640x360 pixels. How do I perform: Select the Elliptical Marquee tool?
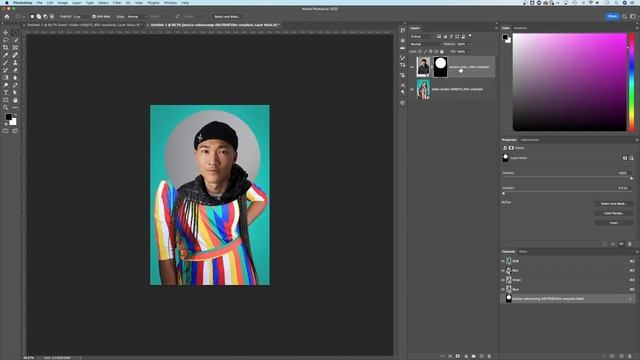pos(15,33)
